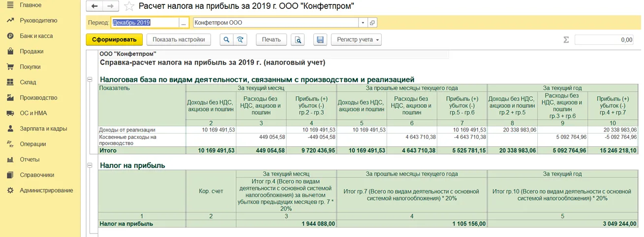Image resolution: width=644 pixels, height=237 pixels.
Task: Select the total cell 15 246 218,10
Action: click(x=613, y=150)
